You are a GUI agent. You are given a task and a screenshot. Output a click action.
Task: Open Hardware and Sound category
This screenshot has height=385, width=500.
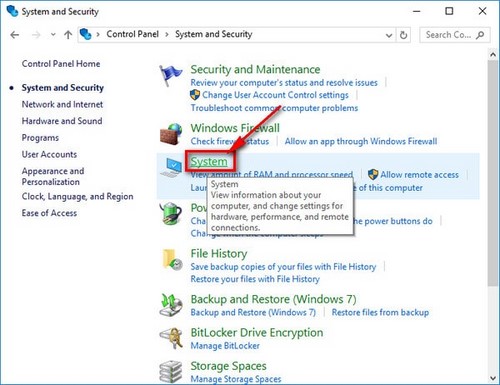62,121
